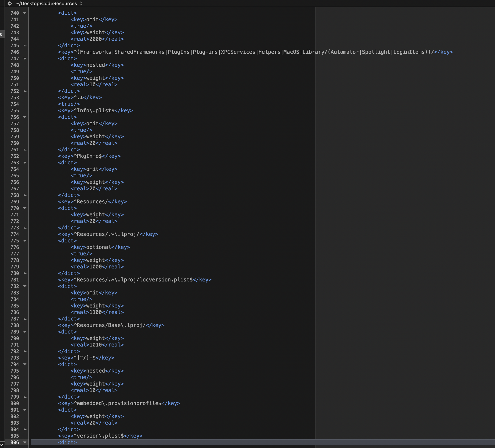Collapse the dict fold at line 794
Screen dimensions: 495x448
click(25, 364)
